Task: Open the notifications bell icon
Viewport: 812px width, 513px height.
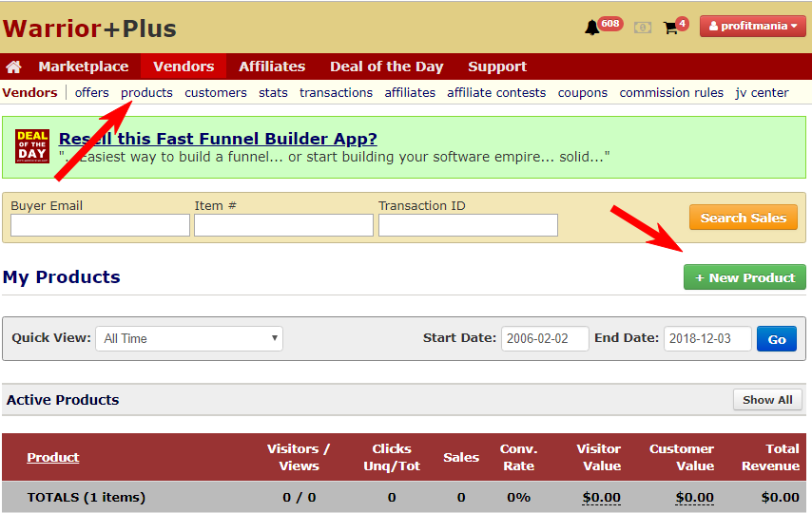Action: tap(592, 28)
